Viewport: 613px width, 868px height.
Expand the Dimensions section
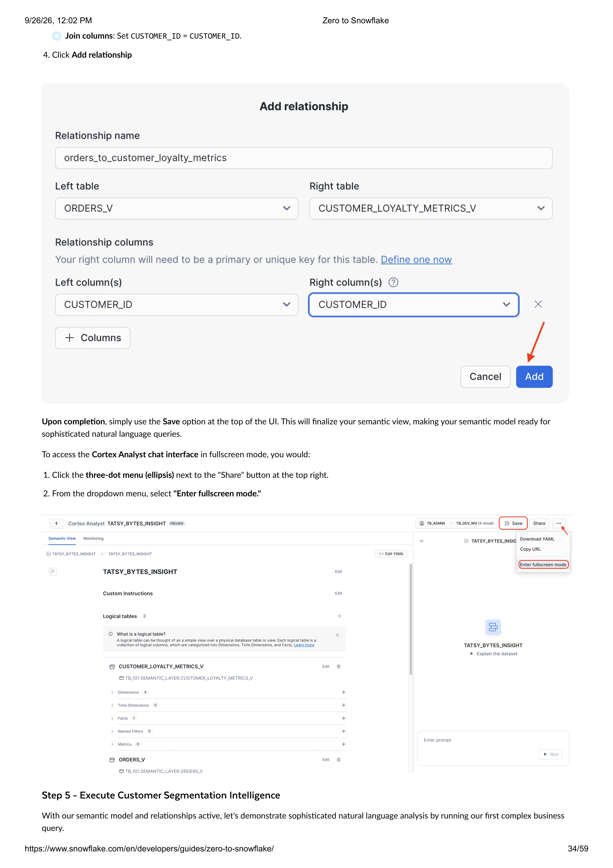click(x=112, y=693)
